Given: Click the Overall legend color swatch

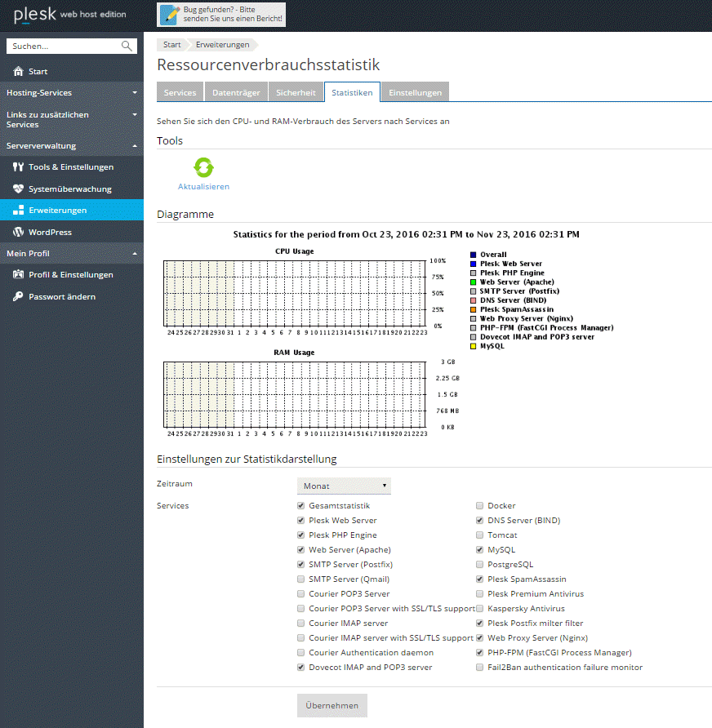Looking at the screenshot, I should (x=474, y=255).
